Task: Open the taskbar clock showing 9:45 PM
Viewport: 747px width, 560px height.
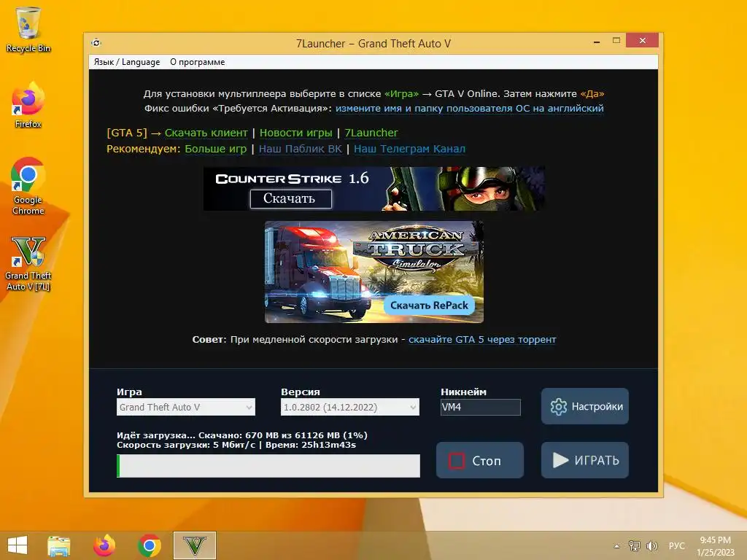Action: pos(715,546)
